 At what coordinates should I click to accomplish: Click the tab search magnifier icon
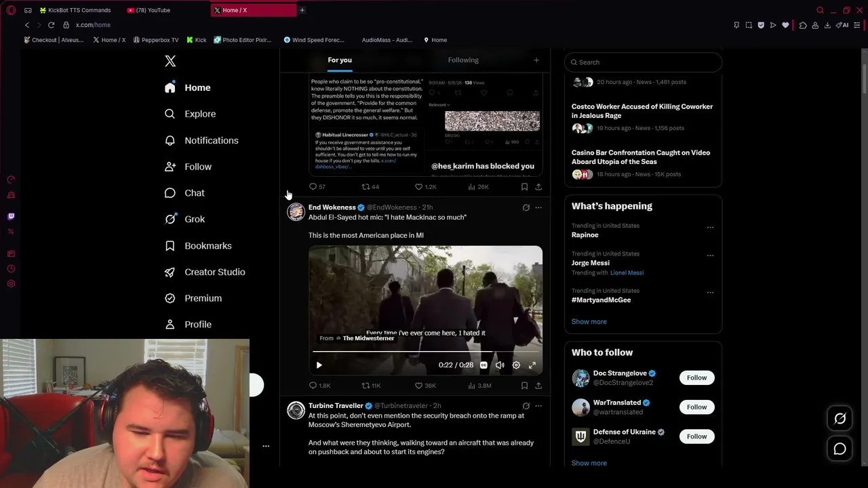[820, 10]
